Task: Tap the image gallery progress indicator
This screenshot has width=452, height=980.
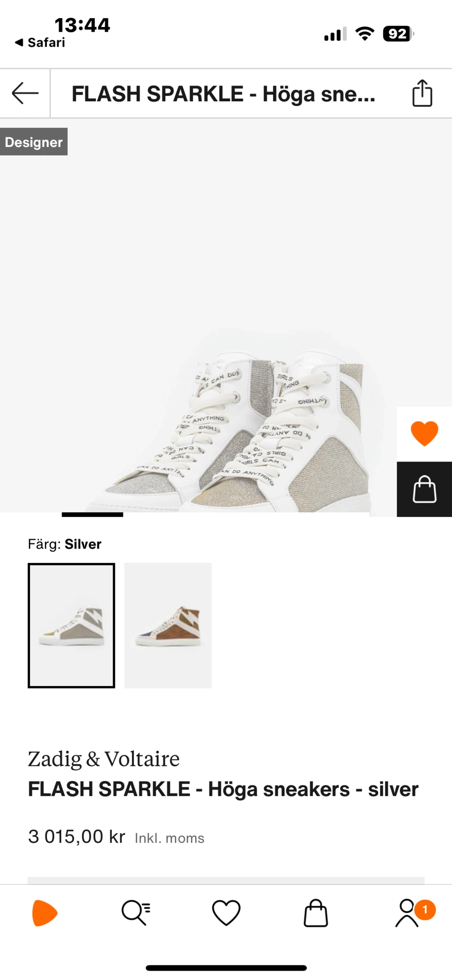Action: pos(92,515)
